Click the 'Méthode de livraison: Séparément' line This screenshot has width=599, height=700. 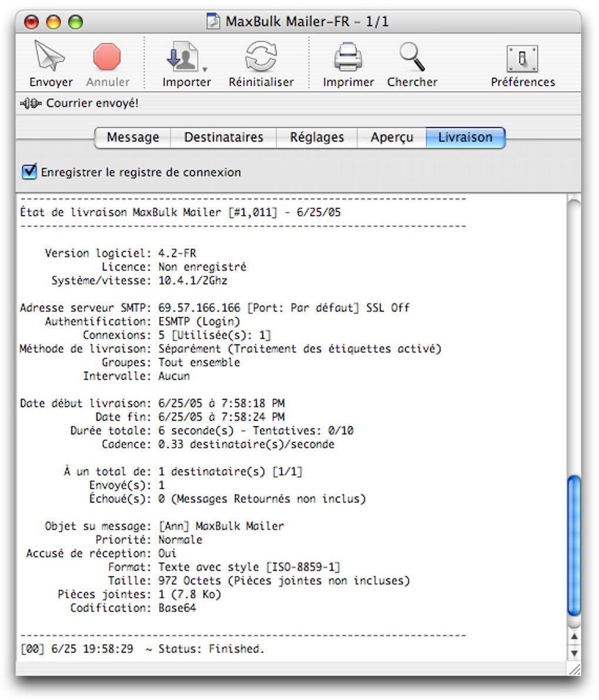(x=231, y=349)
